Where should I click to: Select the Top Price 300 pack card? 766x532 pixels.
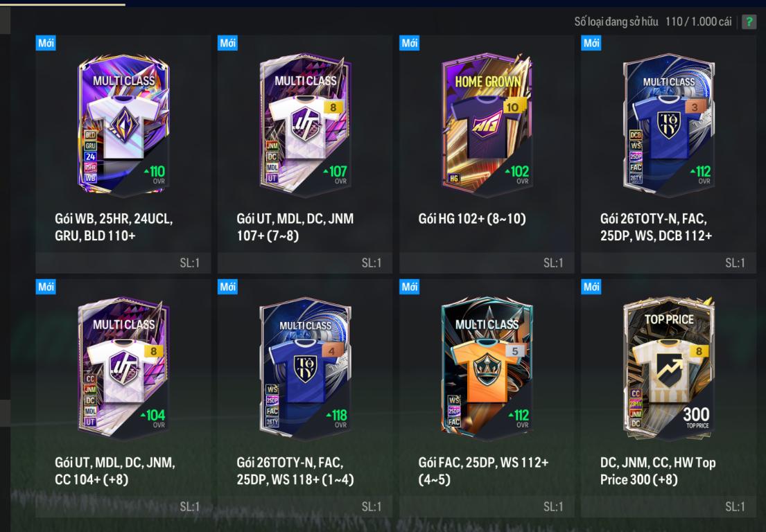click(668, 398)
